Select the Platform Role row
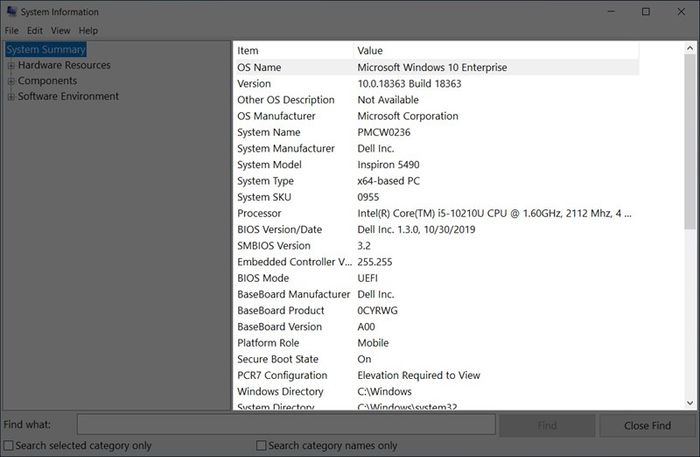The height and width of the screenshot is (457, 700). coord(436,343)
